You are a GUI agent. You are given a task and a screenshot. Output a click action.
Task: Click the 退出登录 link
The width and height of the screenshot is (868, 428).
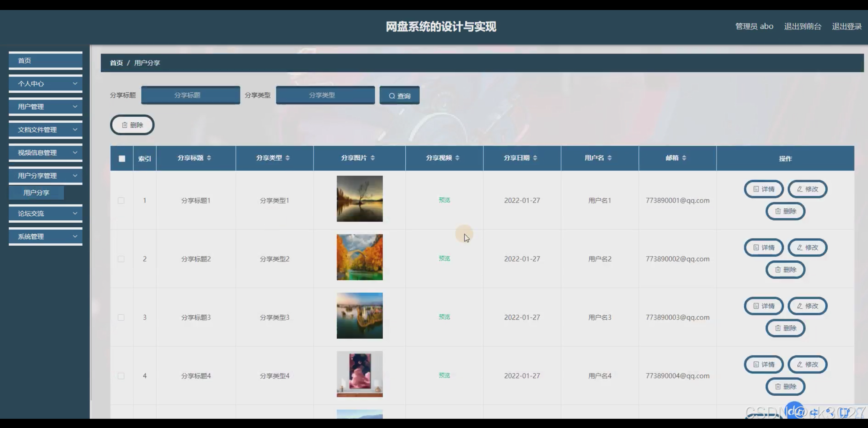pos(846,27)
